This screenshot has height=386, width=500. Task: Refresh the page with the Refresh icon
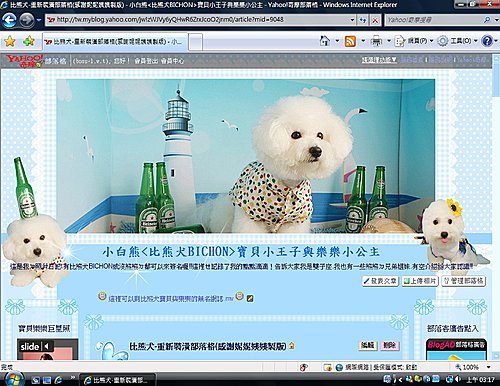363,20
